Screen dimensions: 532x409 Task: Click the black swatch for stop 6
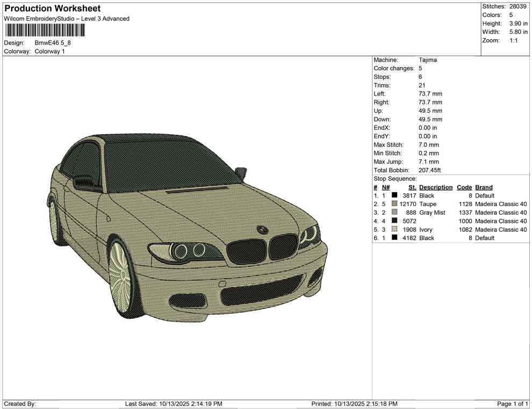[394, 238]
